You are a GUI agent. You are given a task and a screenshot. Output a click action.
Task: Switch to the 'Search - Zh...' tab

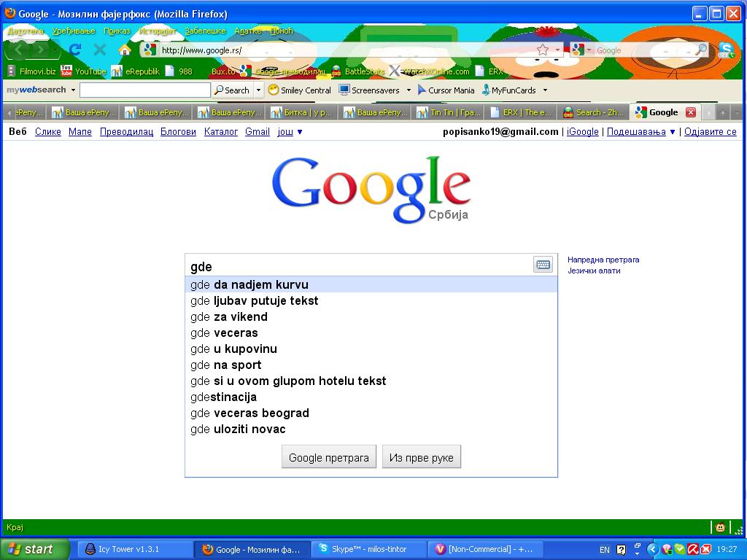point(594,112)
